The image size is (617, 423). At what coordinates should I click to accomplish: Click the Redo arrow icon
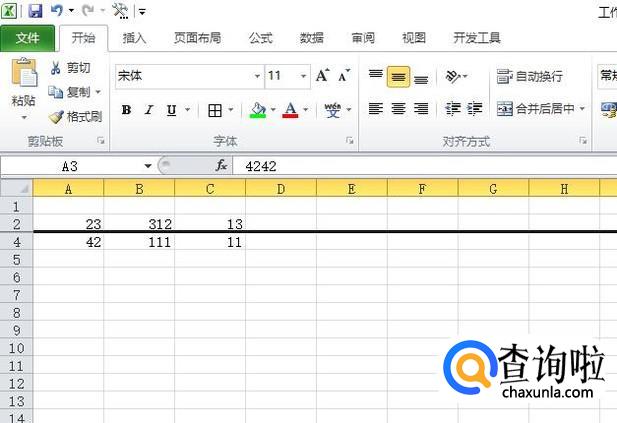pos(88,10)
